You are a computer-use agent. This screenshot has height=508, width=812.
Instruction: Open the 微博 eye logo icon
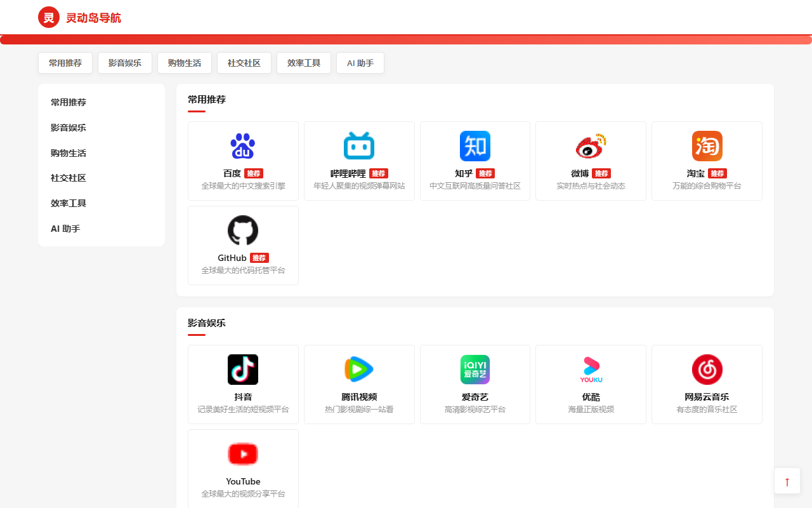point(591,146)
